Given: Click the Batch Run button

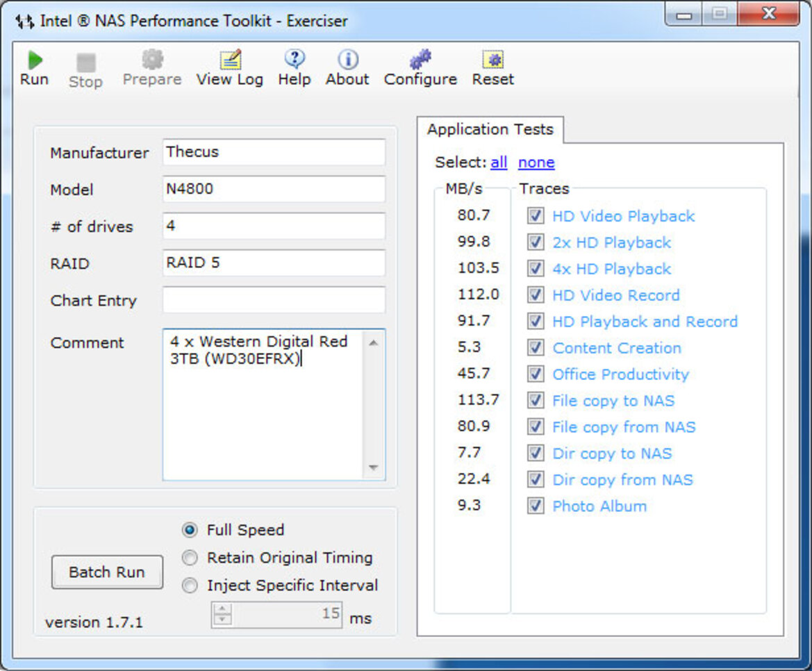Looking at the screenshot, I should 107,572.
